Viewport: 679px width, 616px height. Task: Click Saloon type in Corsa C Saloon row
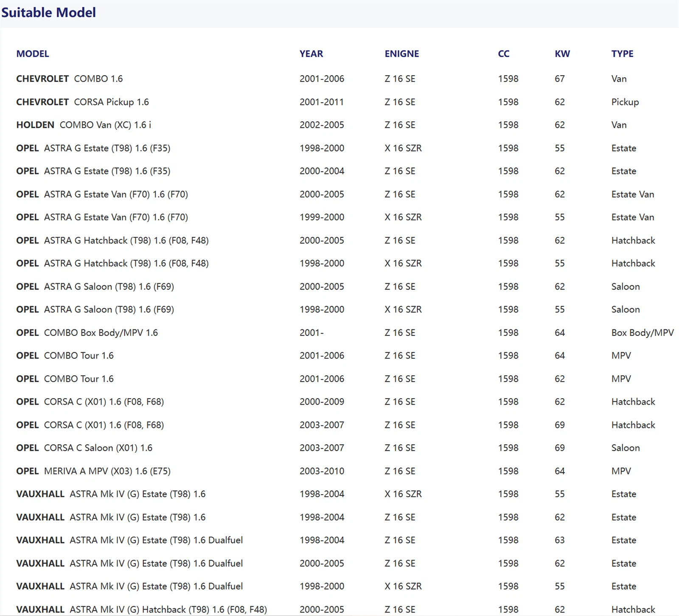click(626, 448)
